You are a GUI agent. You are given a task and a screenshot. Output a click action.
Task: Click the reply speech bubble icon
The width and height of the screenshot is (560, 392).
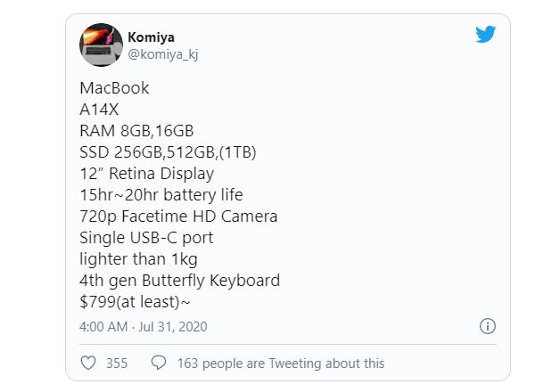[x=159, y=363]
